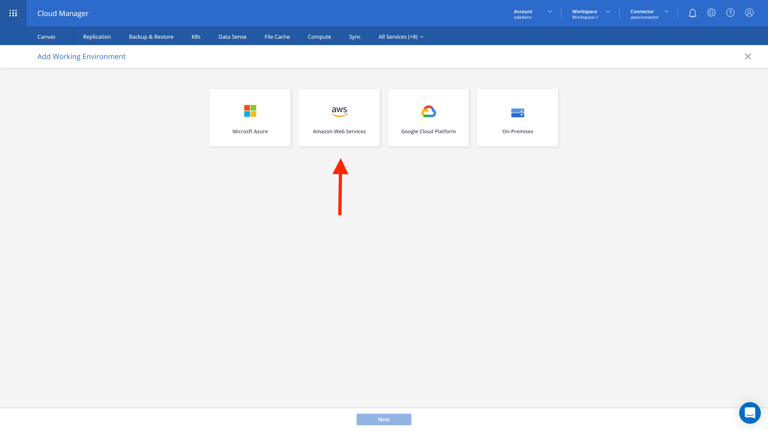Screen dimensions: 768x431
Task: Click the Google Cloud Platform label
Action: click(429, 131)
